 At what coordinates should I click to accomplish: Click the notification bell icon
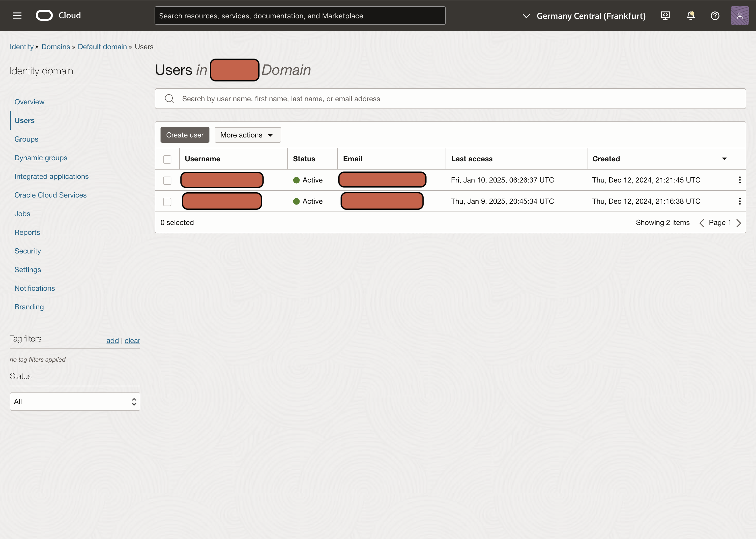(691, 16)
